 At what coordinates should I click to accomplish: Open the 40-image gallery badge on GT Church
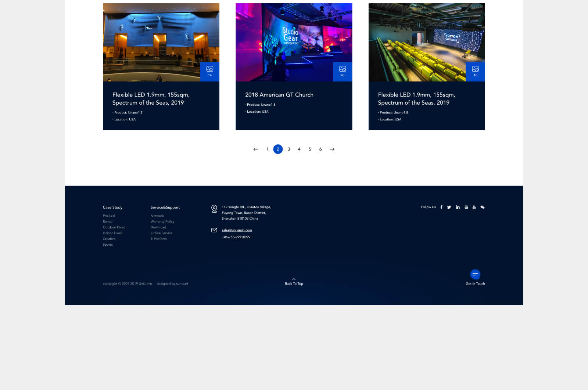343,72
